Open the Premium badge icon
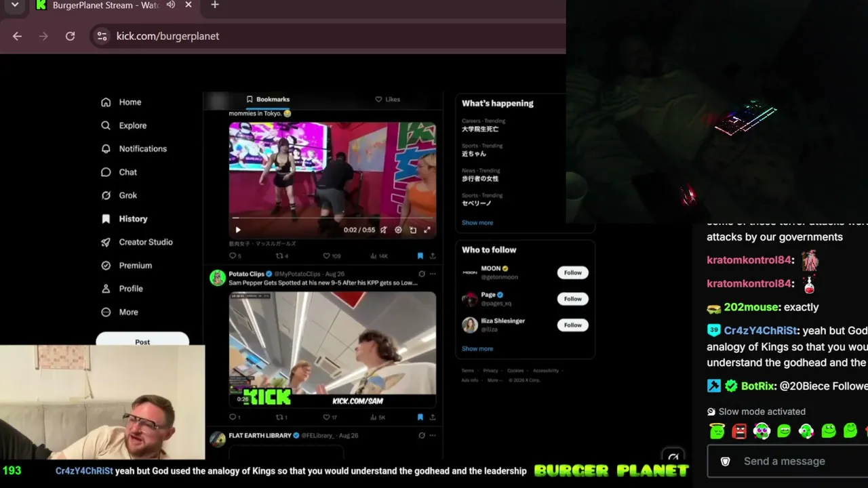This screenshot has height=488, width=868. point(106,266)
